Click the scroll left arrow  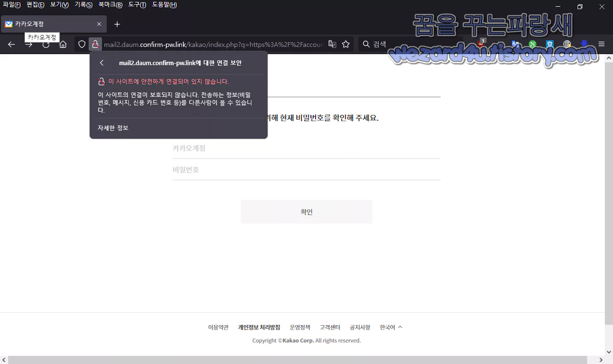tap(4, 360)
